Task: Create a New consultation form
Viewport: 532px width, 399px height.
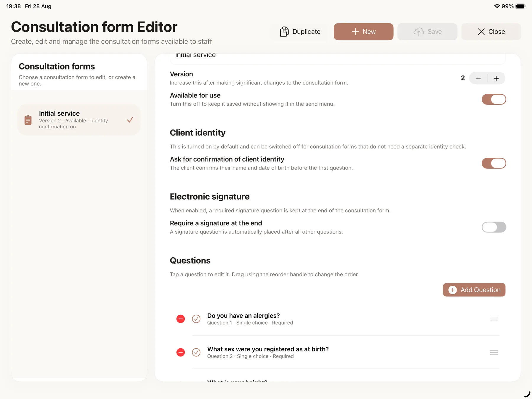Action: coord(364,32)
